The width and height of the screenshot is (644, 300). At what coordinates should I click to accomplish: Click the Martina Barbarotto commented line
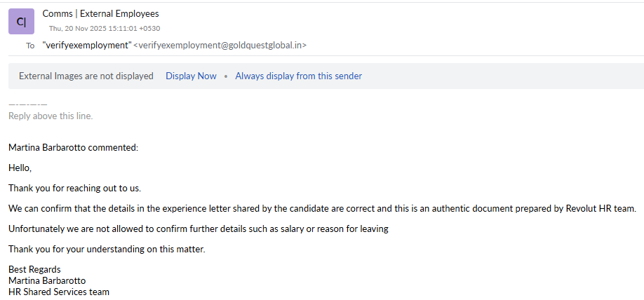(x=73, y=147)
